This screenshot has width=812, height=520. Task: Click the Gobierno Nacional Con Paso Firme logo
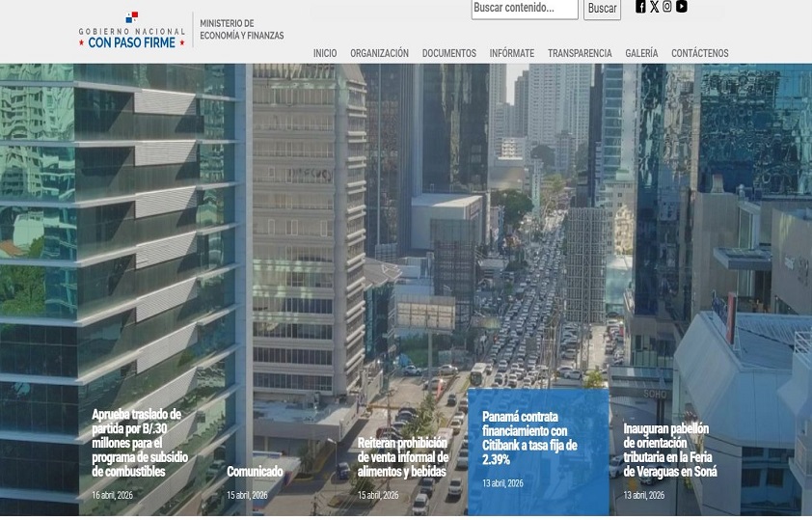[x=131, y=30]
